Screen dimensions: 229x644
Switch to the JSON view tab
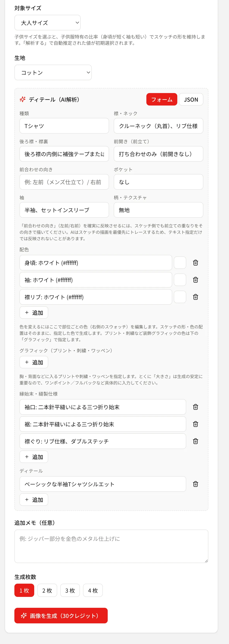tap(191, 99)
